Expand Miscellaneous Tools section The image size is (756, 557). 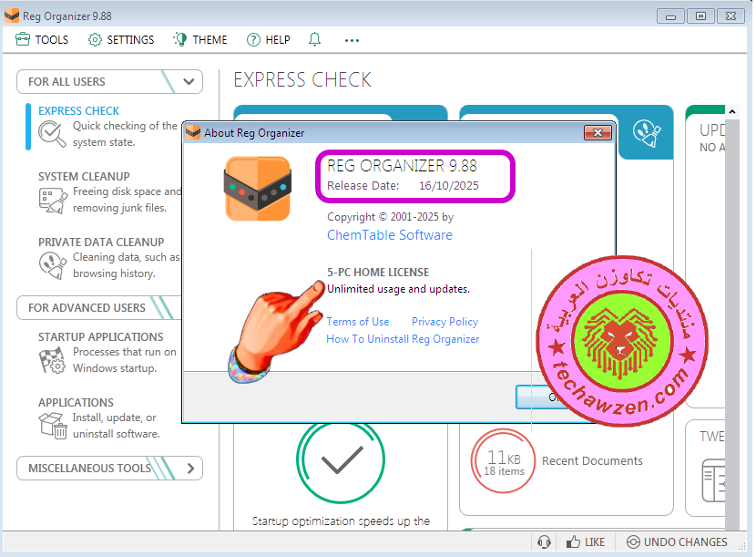coord(109,469)
